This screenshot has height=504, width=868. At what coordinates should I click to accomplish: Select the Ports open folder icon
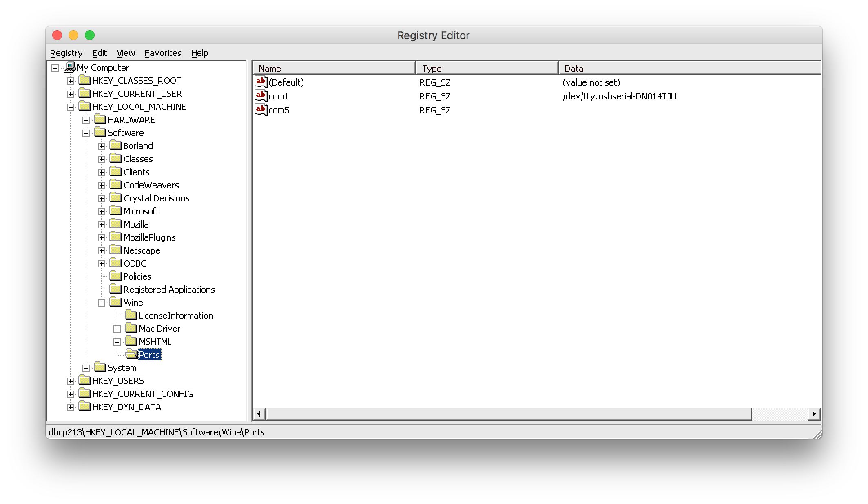point(131,354)
